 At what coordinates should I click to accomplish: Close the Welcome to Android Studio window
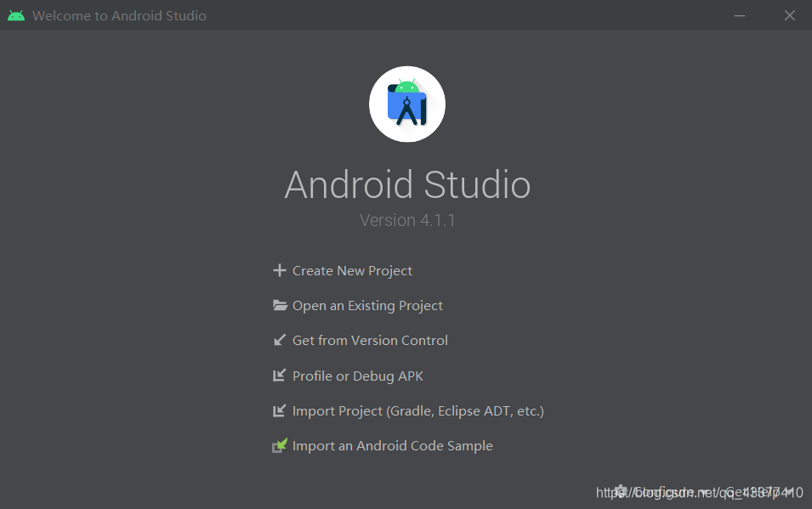pos(790,15)
